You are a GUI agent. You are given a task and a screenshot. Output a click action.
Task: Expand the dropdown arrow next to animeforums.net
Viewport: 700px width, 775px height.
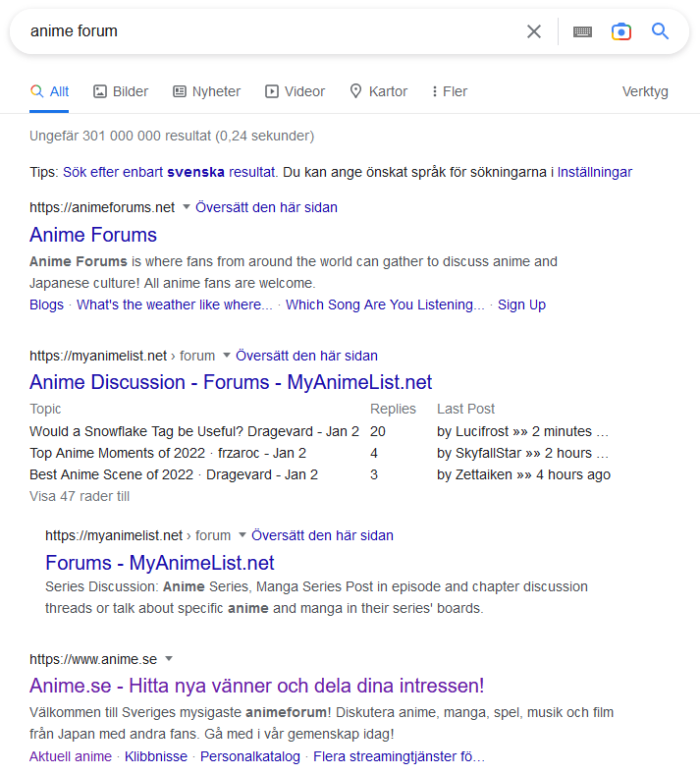click(x=187, y=206)
